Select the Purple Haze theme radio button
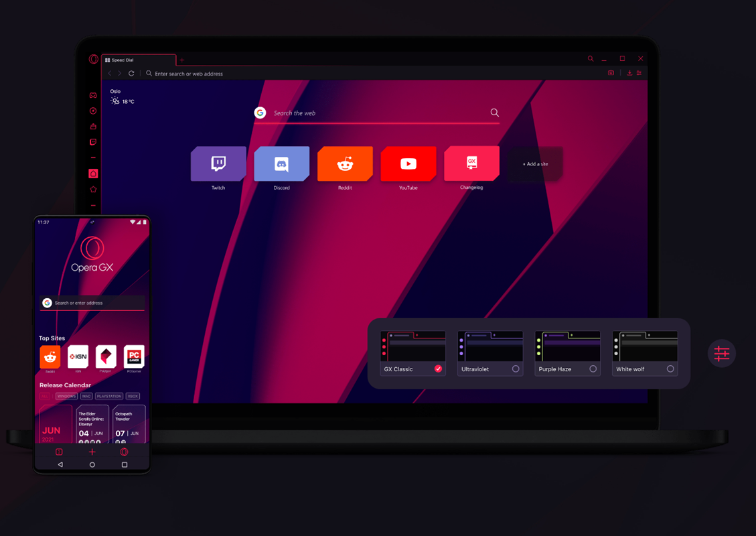 coord(593,368)
